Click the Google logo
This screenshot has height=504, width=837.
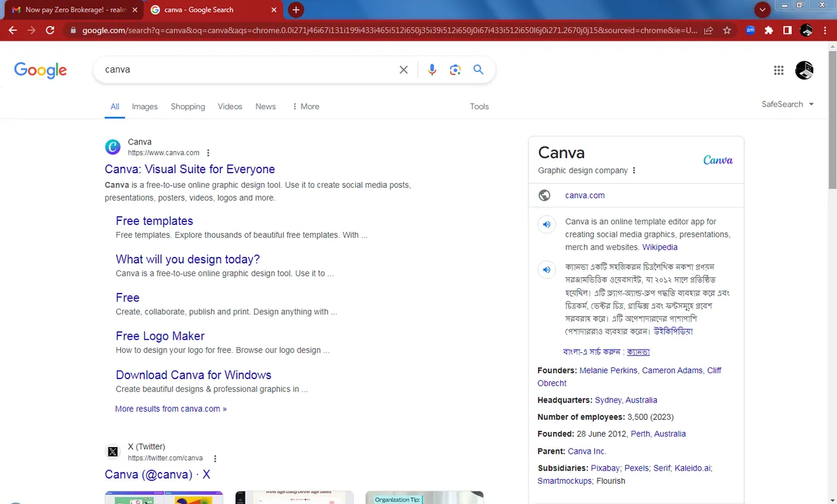(x=41, y=71)
